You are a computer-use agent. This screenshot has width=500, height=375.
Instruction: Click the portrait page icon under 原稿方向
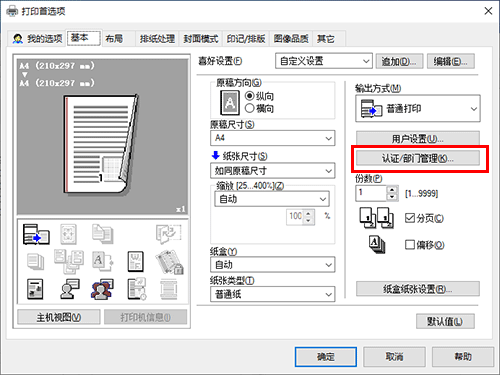coord(229,103)
